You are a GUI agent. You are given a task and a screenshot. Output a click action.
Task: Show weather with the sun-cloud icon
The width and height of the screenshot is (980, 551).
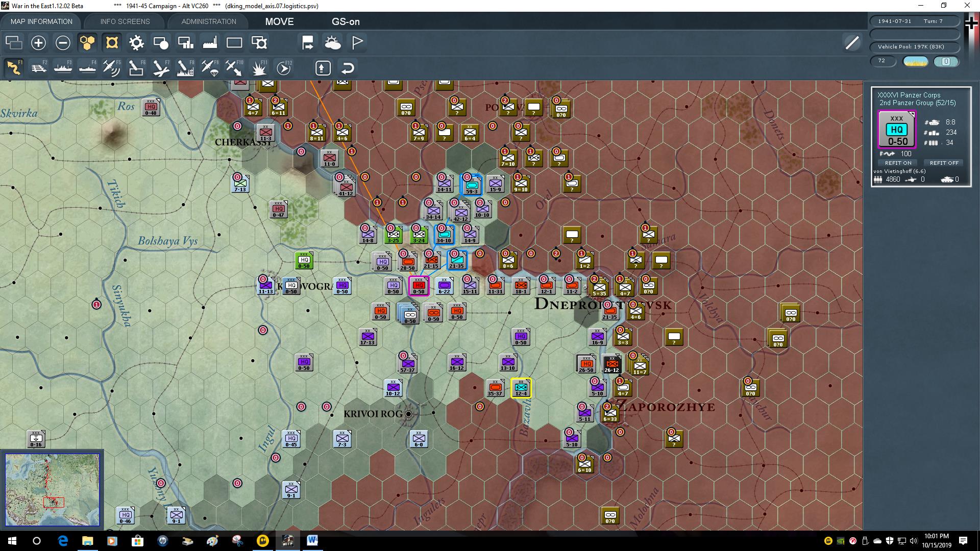pyautogui.click(x=333, y=42)
